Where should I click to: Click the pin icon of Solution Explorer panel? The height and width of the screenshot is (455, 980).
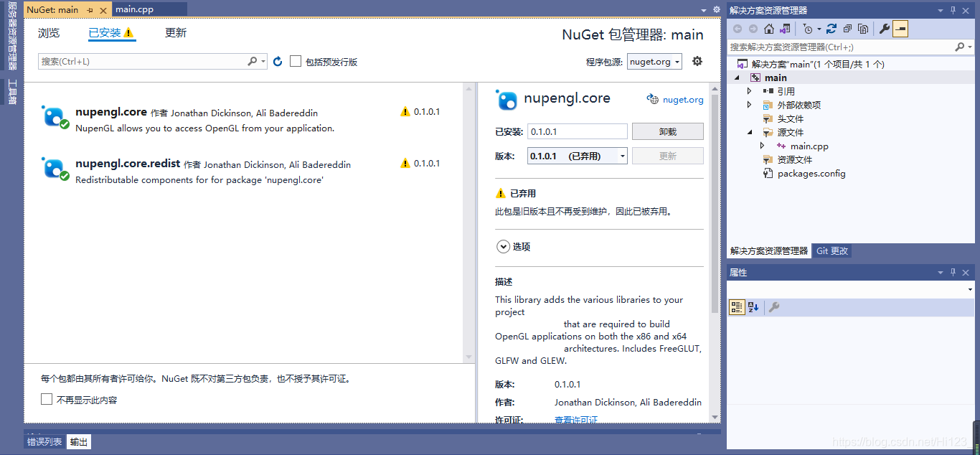[953, 10]
